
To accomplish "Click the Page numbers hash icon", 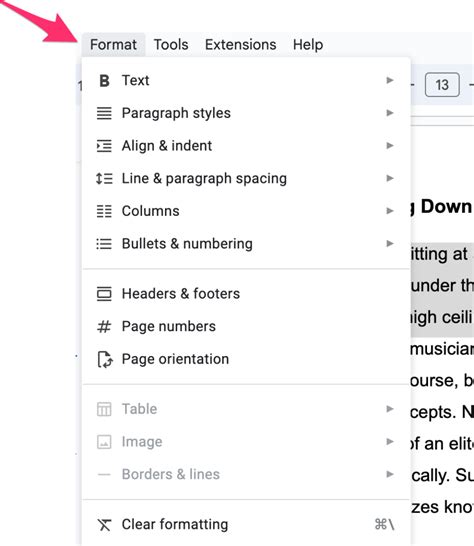I will pos(104,327).
